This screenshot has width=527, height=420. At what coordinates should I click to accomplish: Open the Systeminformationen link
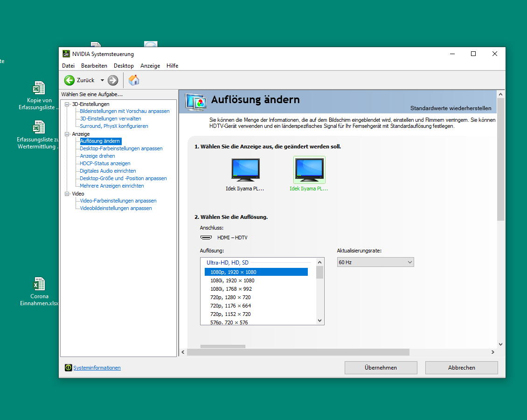(x=97, y=368)
